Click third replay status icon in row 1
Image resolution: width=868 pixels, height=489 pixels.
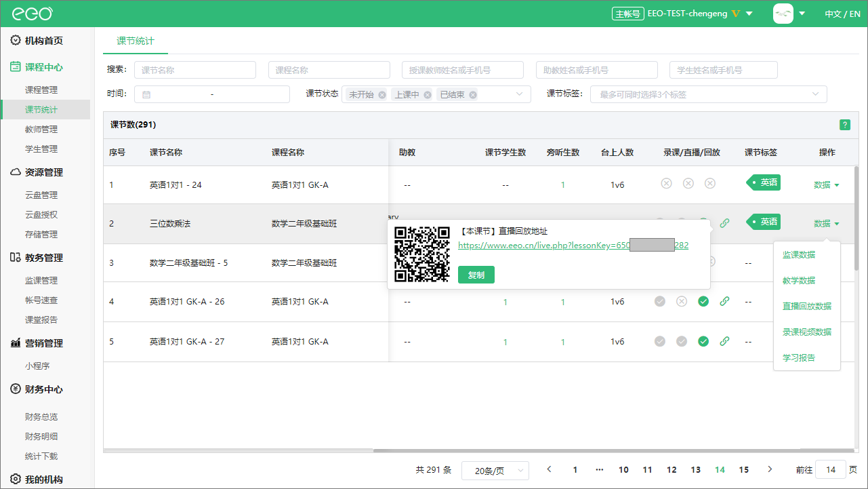pyautogui.click(x=710, y=184)
